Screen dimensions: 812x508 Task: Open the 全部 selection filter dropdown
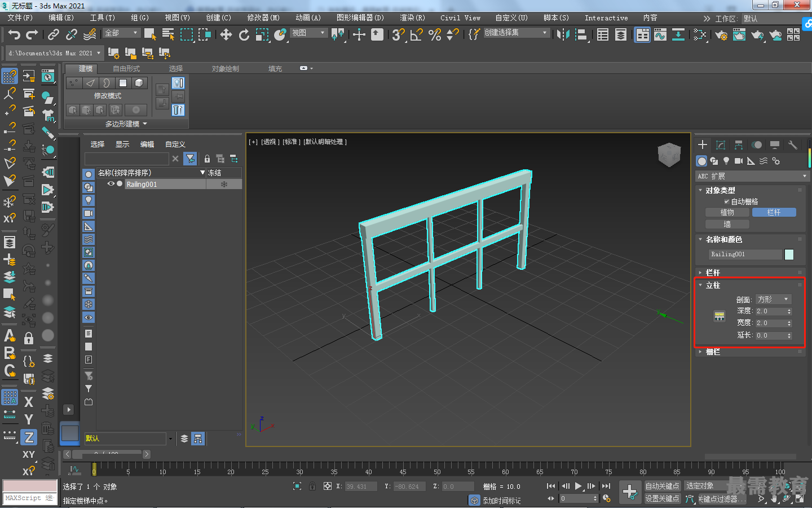[x=122, y=33]
